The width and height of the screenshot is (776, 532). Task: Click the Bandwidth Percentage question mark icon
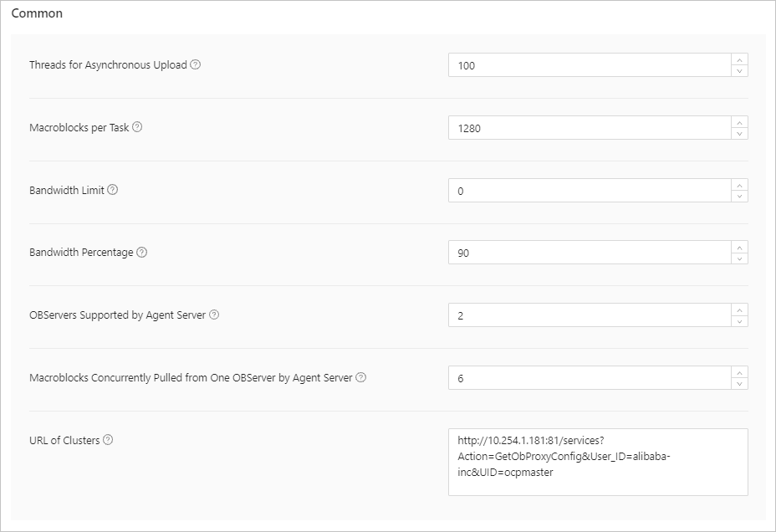click(141, 253)
